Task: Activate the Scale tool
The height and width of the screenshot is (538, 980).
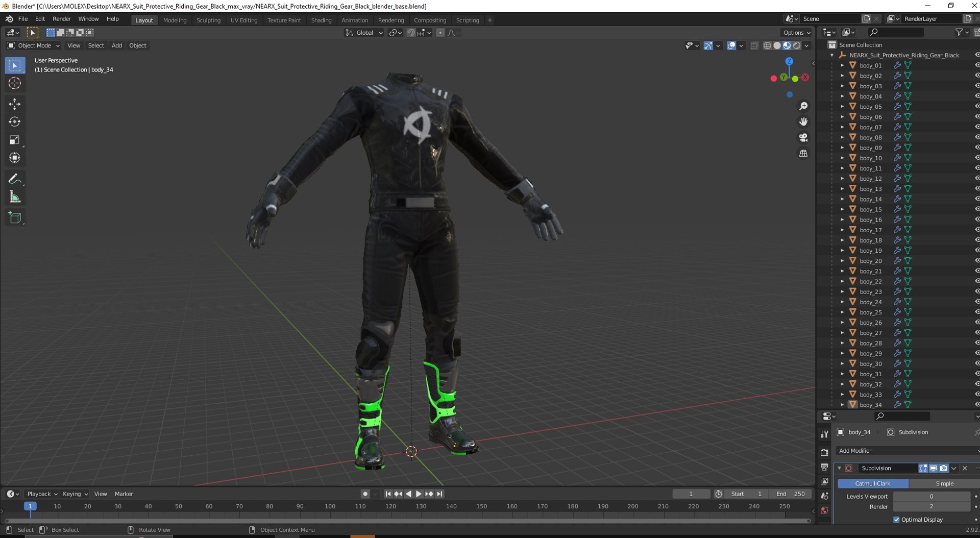Action: coord(14,140)
